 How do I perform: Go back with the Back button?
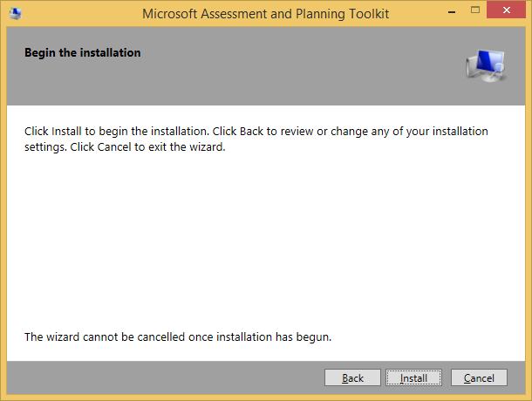point(352,377)
